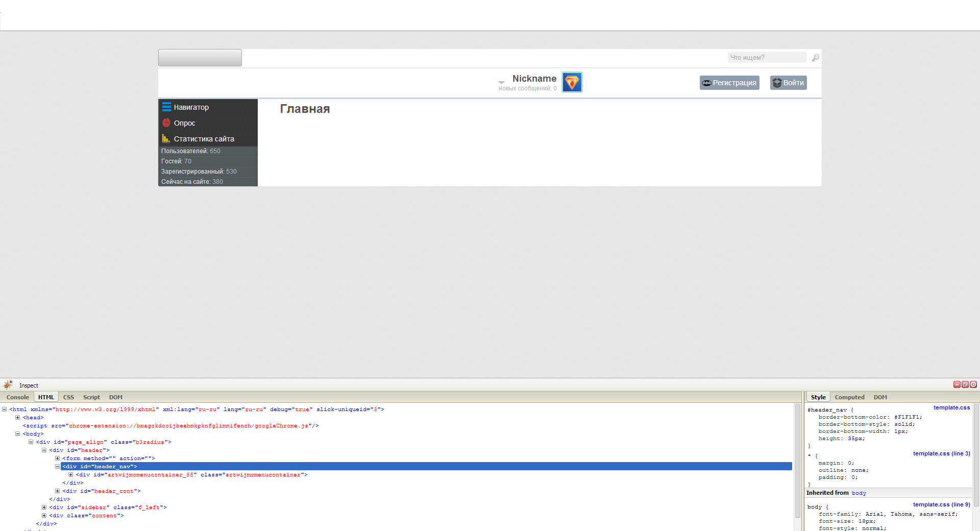This screenshot has width=980, height=531.
Task: Switch to the Console tab
Action: coord(18,397)
